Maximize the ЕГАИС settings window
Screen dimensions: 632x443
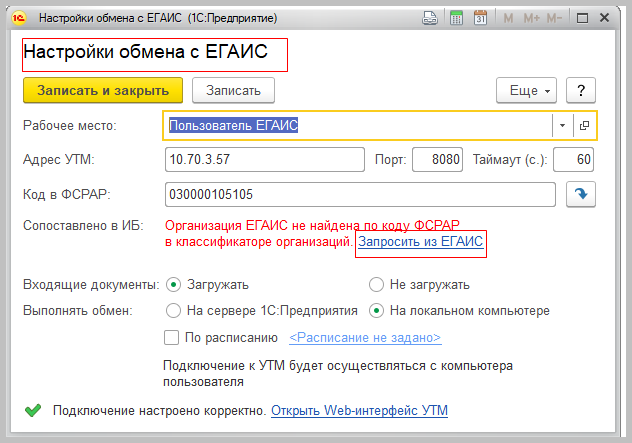coord(582,18)
